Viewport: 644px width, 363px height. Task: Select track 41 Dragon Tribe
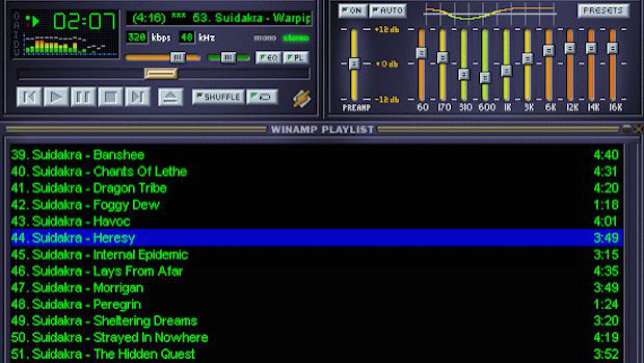click(317, 188)
